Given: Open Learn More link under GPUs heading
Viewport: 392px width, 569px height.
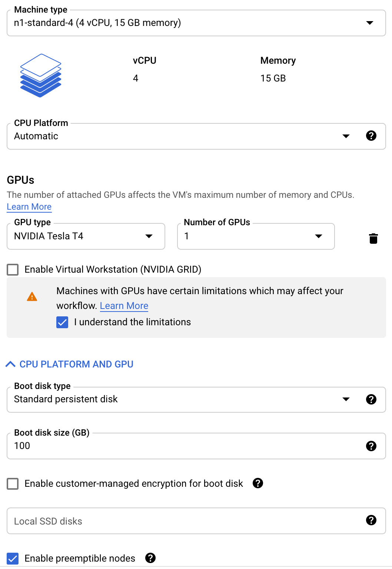Looking at the screenshot, I should coord(29,207).
